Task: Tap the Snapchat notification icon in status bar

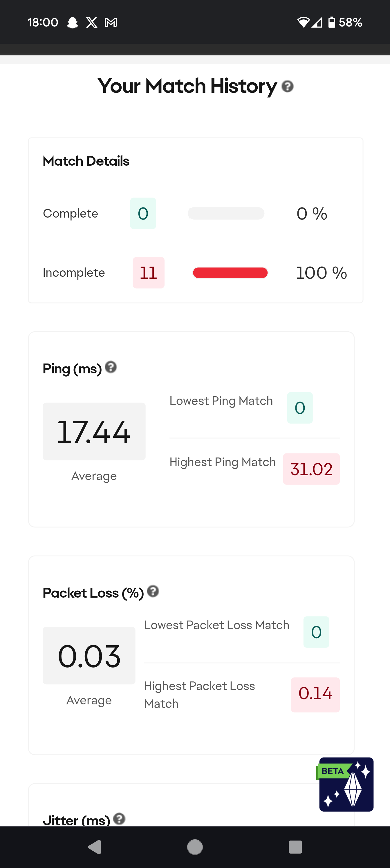Action: [x=73, y=23]
